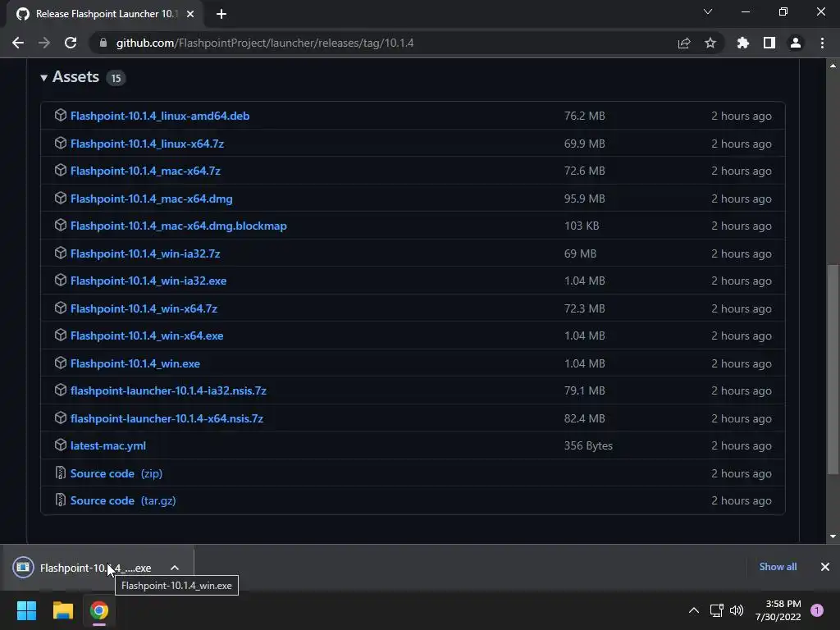Open File Explorer from the taskbar
Viewport: 840px width, 630px height.
pyautogui.click(x=62, y=610)
